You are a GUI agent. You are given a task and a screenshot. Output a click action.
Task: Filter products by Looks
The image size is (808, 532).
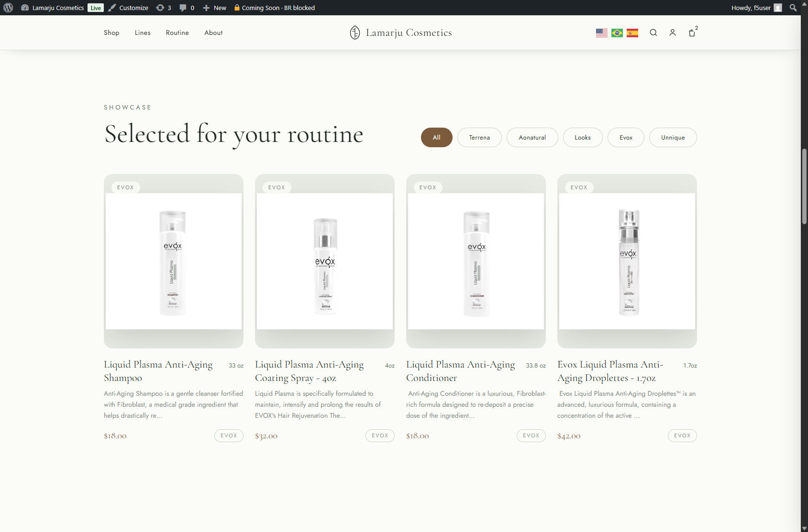click(x=583, y=137)
